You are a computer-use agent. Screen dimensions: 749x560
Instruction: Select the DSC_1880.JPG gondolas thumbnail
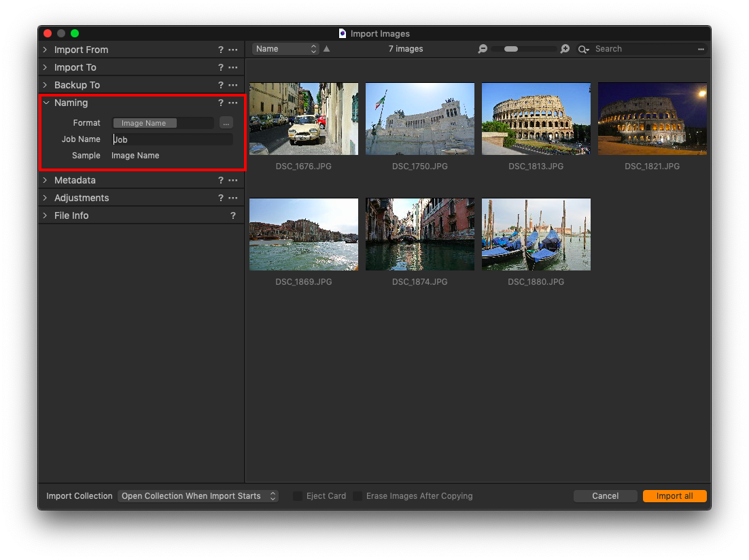[x=536, y=234]
